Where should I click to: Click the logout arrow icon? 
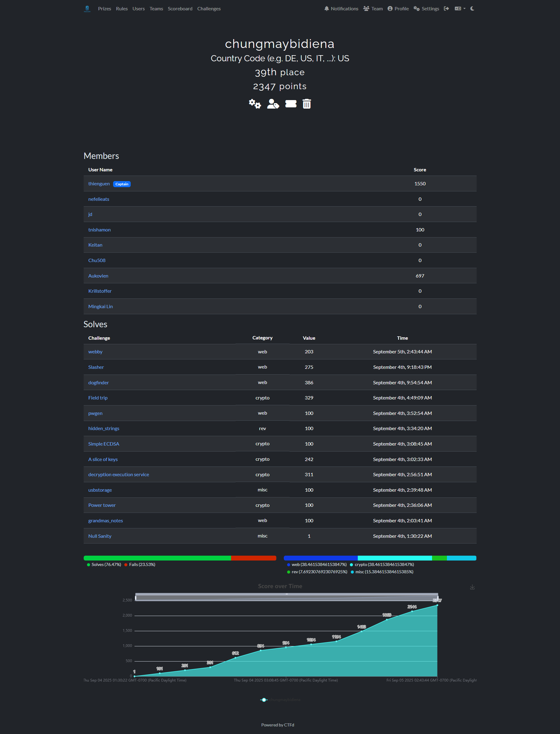pyautogui.click(x=446, y=9)
